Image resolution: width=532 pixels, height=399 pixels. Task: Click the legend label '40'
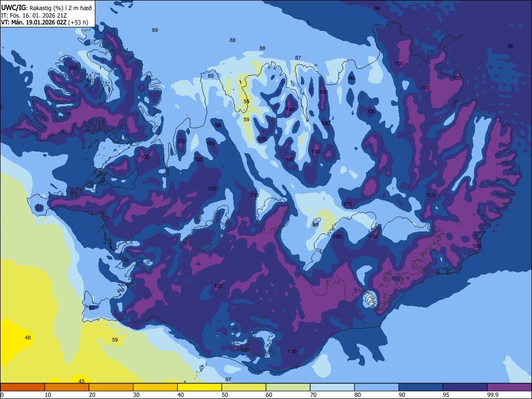[181, 395]
